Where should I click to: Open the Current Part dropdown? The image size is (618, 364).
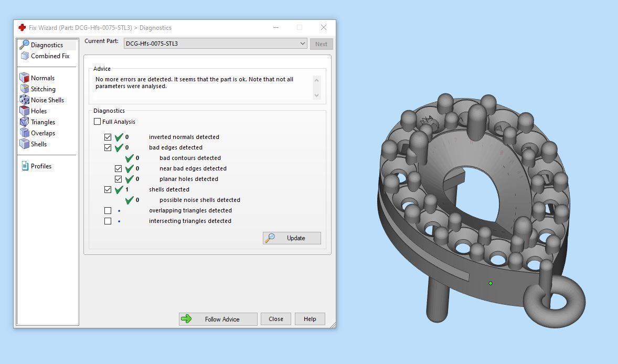[216, 44]
